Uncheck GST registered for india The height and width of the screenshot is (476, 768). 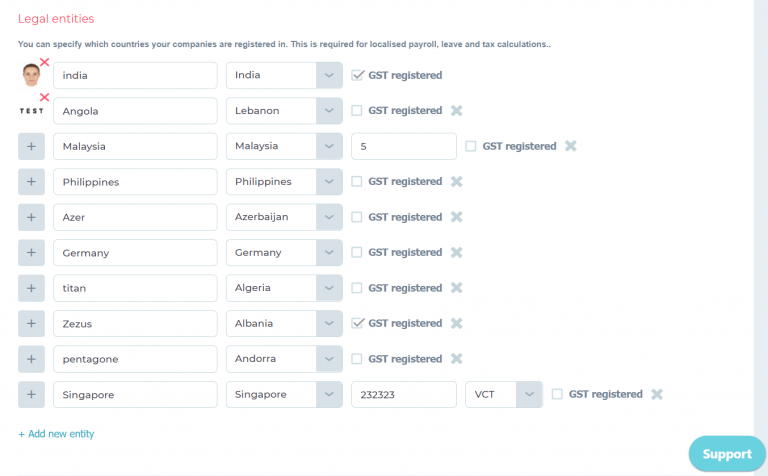357,75
